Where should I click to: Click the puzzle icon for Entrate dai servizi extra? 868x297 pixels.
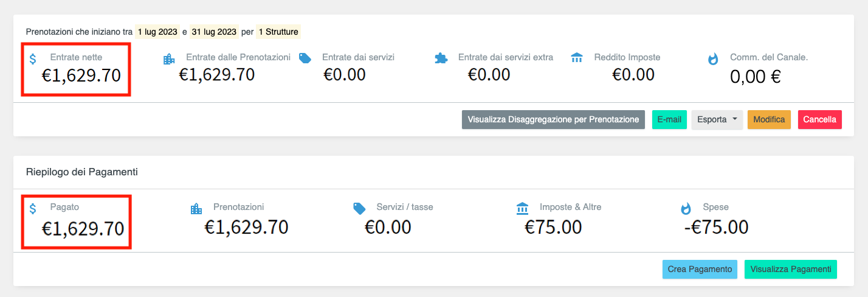click(x=441, y=58)
